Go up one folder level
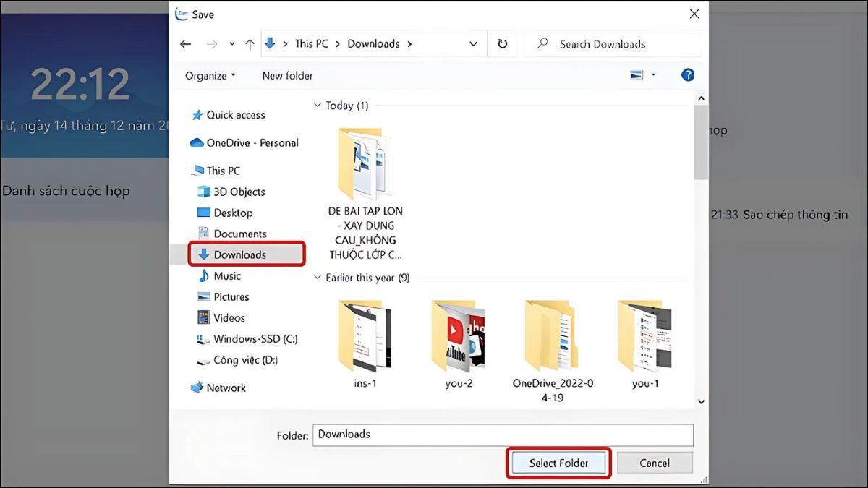The width and height of the screenshot is (868, 488). click(x=250, y=44)
